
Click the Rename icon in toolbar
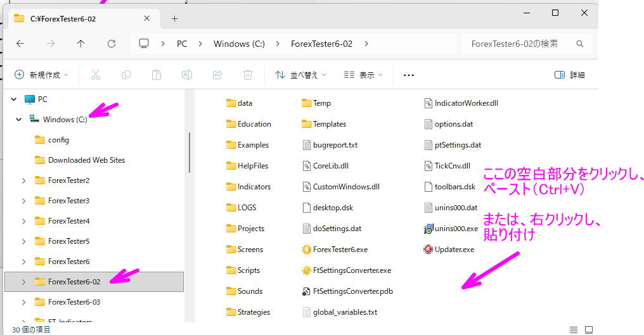tap(187, 75)
